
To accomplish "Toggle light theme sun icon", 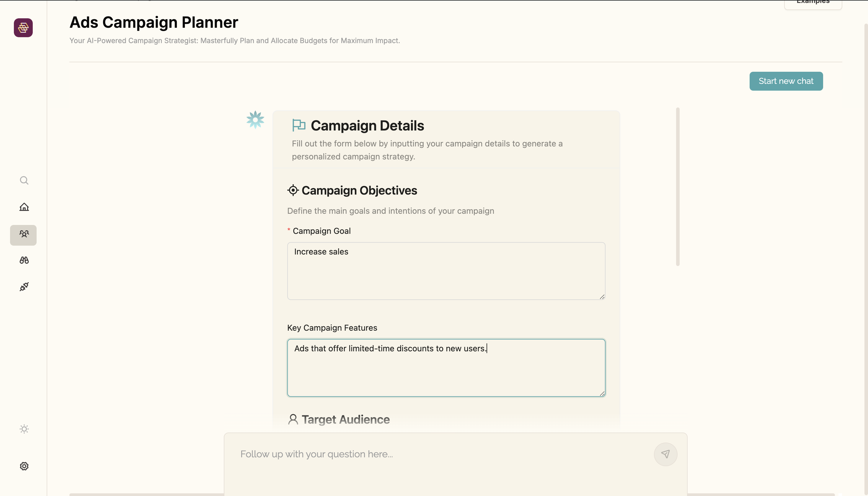I will (24, 429).
